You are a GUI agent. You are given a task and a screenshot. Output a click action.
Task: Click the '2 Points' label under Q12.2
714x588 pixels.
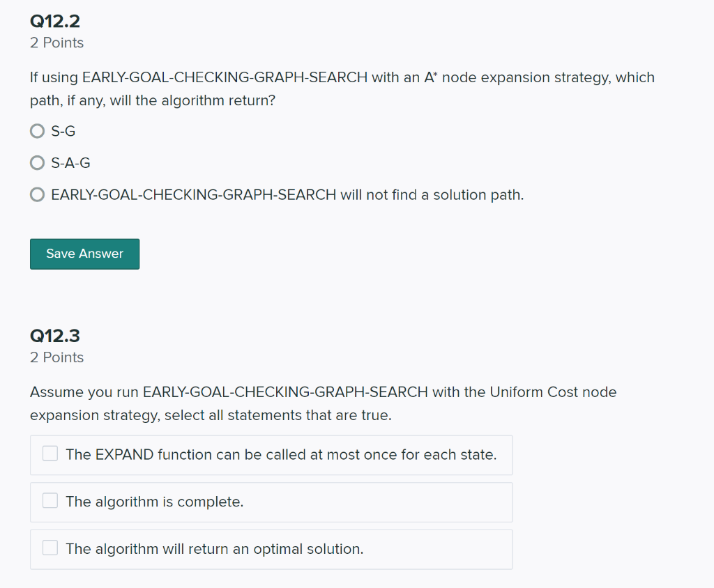pos(56,42)
